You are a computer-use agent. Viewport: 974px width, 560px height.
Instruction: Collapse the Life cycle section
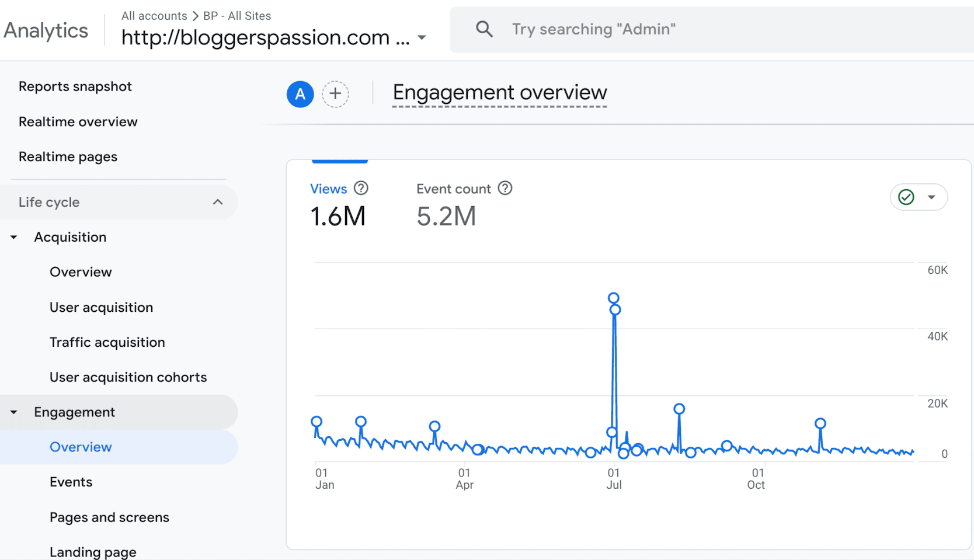pyautogui.click(x=218, y=202)
